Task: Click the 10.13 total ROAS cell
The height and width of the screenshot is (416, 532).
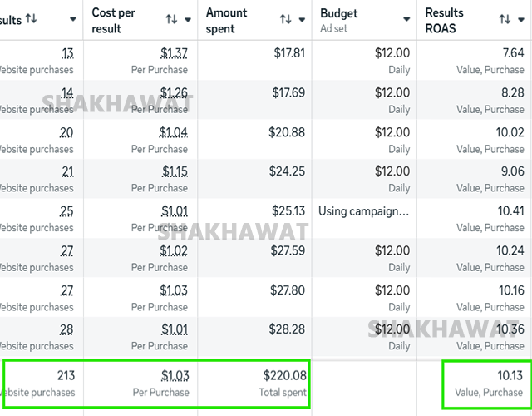Action: pyautogui.click(x=510, y=376)
